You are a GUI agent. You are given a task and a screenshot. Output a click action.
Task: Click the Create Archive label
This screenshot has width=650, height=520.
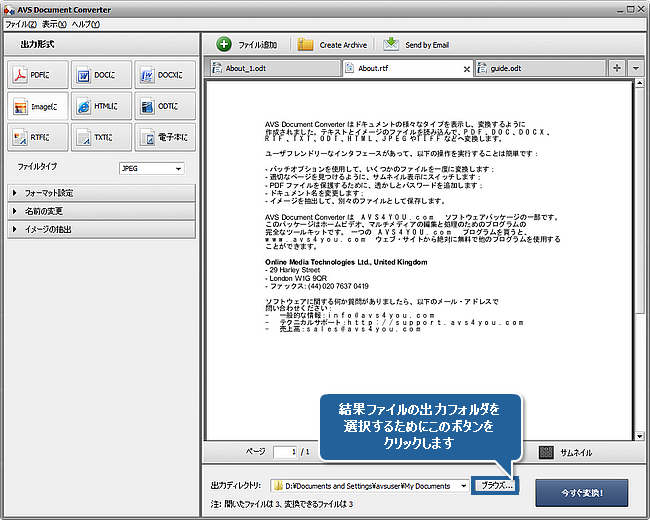point(343,45)
